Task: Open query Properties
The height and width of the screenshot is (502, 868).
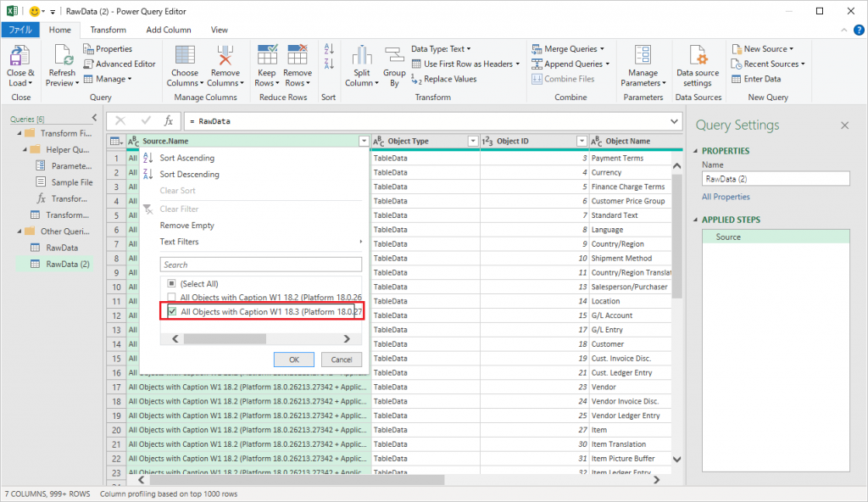Action: (108, 49)
